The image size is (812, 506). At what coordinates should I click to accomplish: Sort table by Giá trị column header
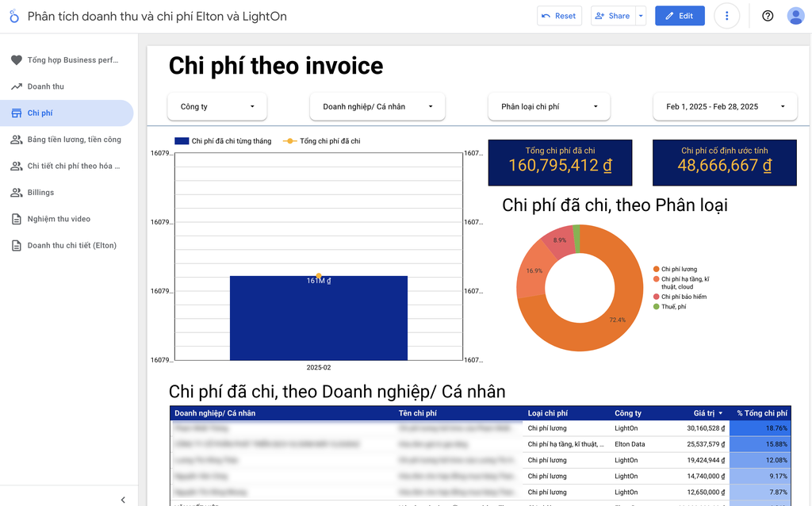704,413
